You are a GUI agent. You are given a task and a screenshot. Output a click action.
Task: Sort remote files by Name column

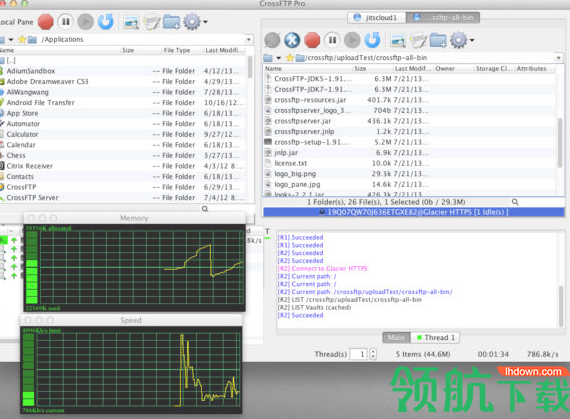click(x=308, y=68)
